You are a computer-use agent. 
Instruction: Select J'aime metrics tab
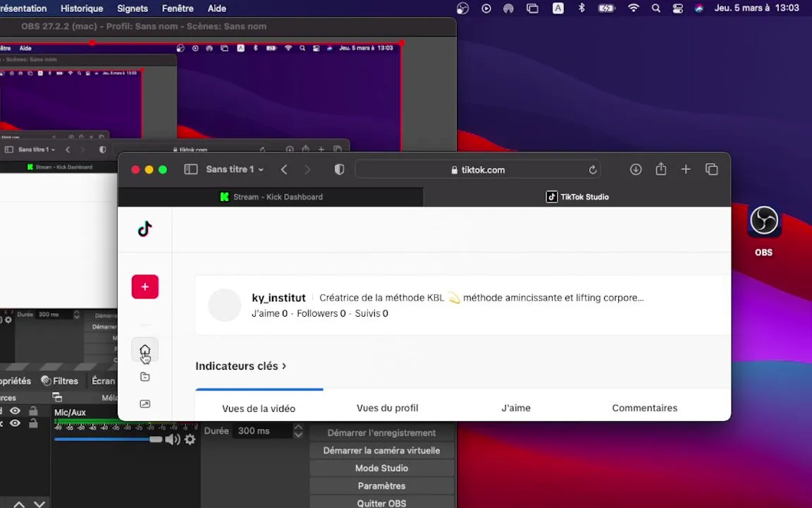[x=516, y=408]
